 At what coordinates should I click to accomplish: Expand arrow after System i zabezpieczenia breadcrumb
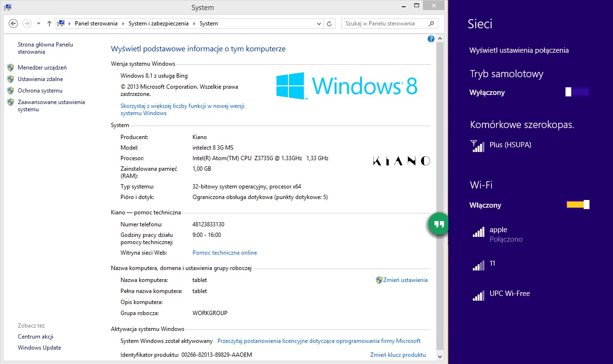pyautogui.click(x=194, y=23)
